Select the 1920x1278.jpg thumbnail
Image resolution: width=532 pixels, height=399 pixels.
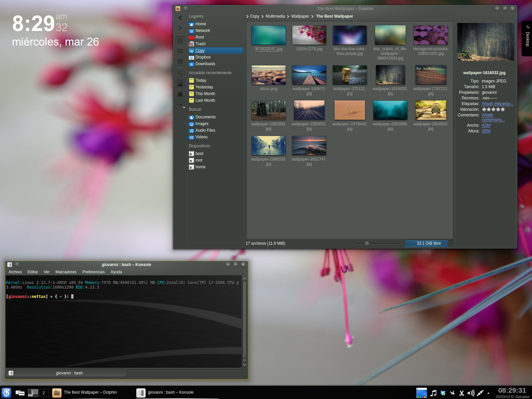point(309,35)
